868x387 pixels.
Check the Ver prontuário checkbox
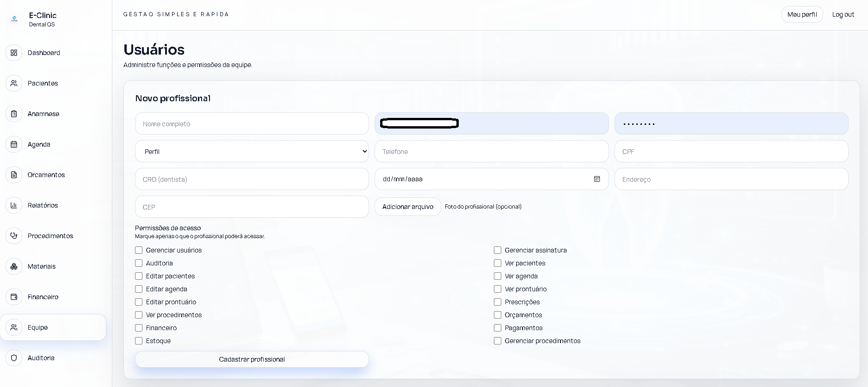tap(498, 289)
